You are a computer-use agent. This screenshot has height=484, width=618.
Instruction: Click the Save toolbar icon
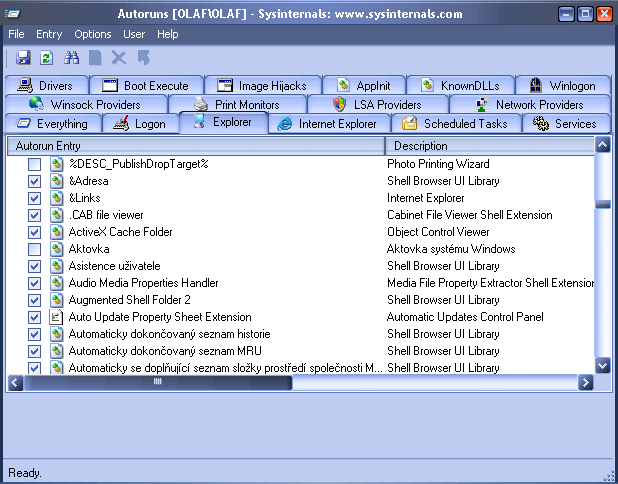click(23, 58)
